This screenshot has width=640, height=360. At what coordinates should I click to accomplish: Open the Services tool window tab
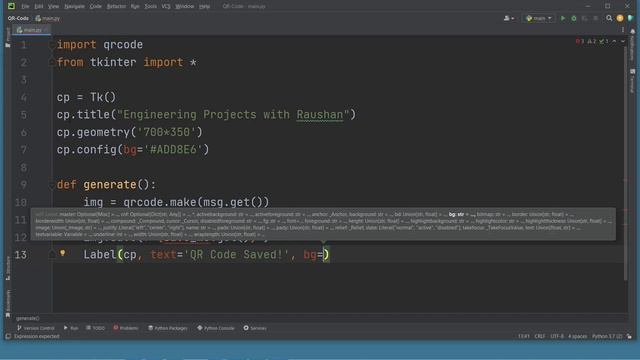point(255,328)
